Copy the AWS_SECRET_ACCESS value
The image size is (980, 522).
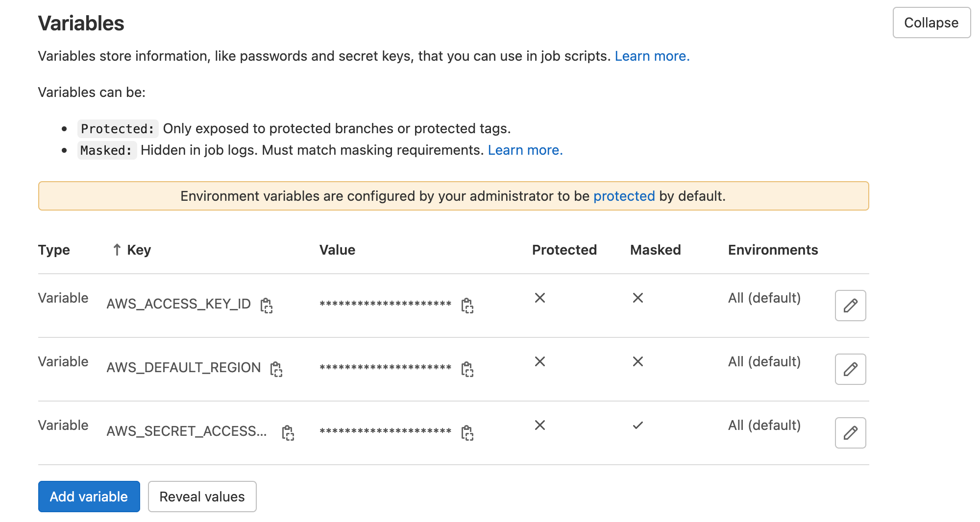point(467,433)
